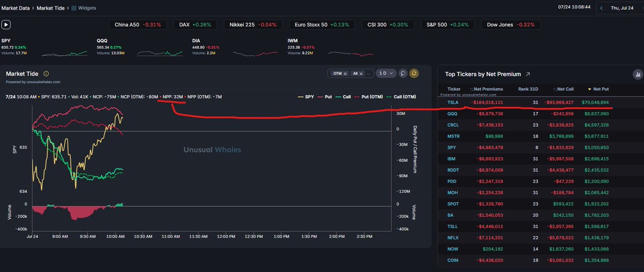Select the S&P 500 index chip
644x272 pixels.
pyautogui.click(x=448, y=25)
